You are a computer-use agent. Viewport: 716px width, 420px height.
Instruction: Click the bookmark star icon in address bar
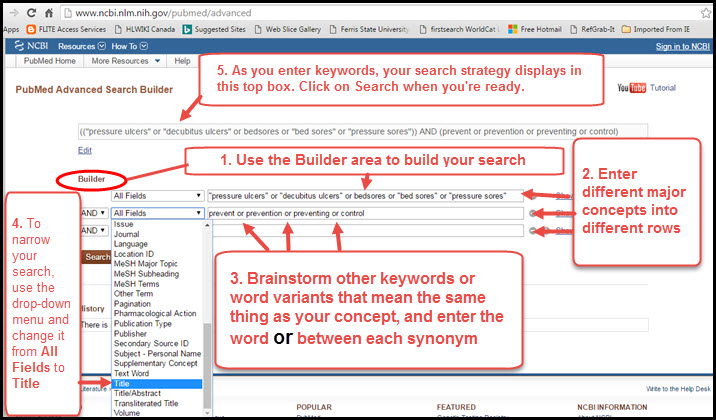pos(705,13)
